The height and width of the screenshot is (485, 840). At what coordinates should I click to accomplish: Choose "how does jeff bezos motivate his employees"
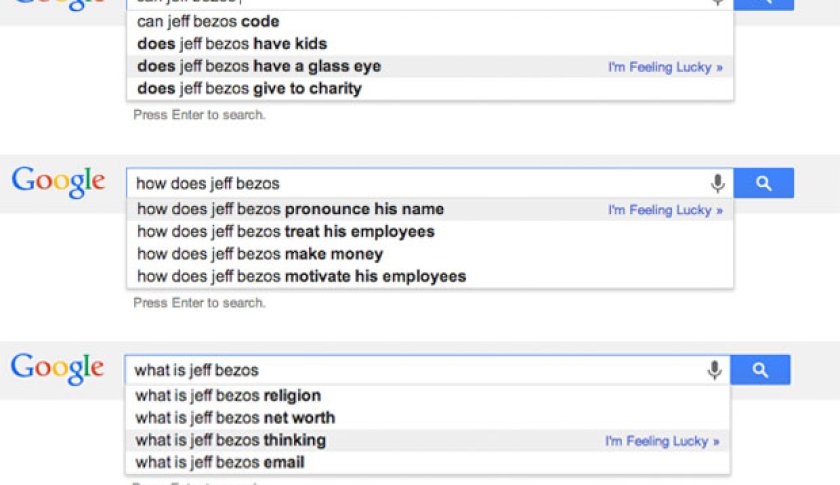pyautogui.click(x=301, y=276)
